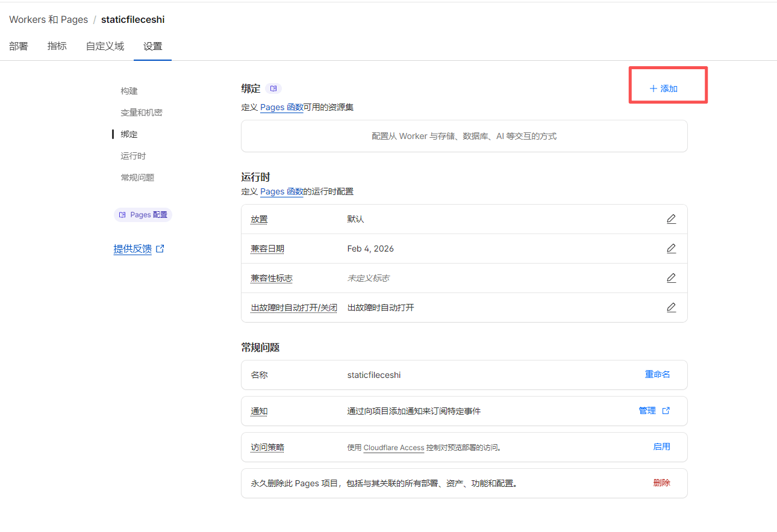Select 变量和机密 in the sidebar
Image resolution: width=777 pixels, height=532 pixels.
click(141, 112)
